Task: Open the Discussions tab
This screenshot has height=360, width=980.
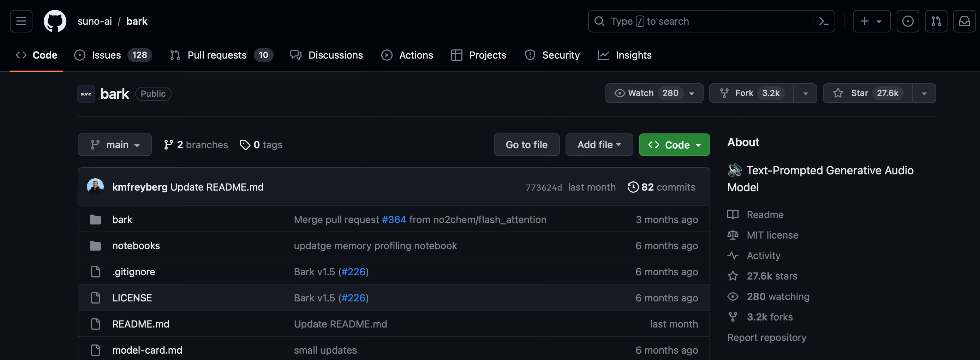Action: click(x=327, y=55)
